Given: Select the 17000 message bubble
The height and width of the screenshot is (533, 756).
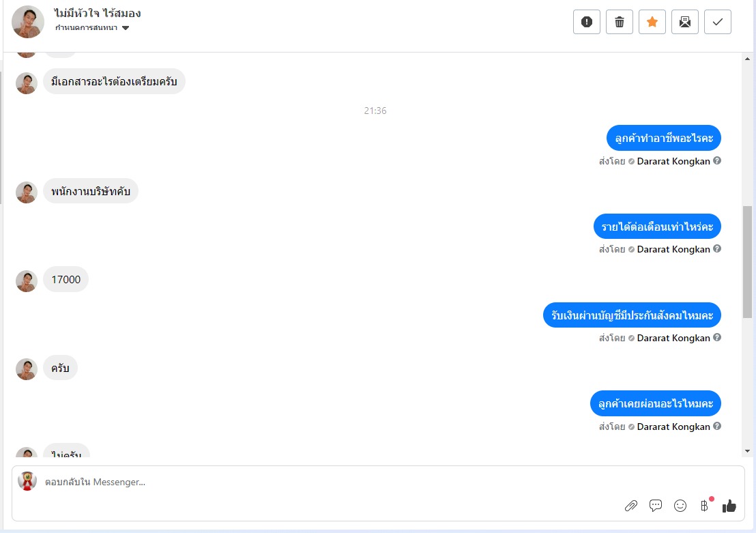Looking at the screenshot, I should pyautogui.click(x=66, y=279).
